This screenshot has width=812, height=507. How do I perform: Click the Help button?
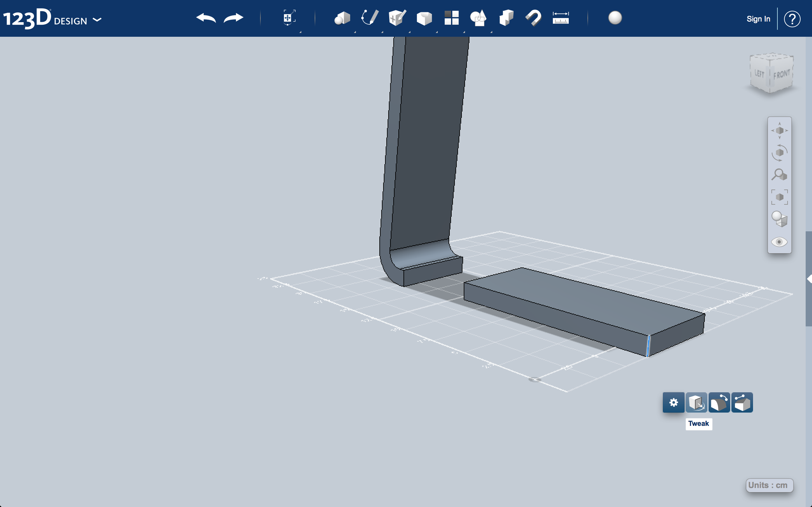pyautogui.click(x=793, y=19)
